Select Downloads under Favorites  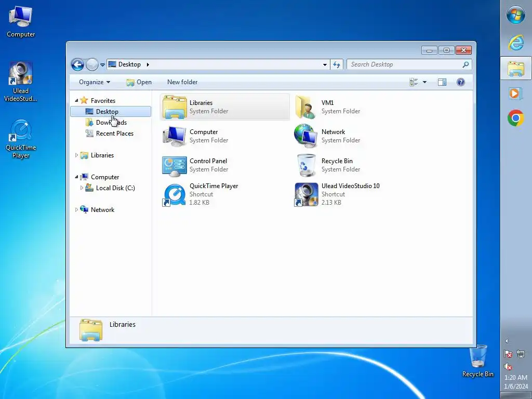[x=111, y=123]
